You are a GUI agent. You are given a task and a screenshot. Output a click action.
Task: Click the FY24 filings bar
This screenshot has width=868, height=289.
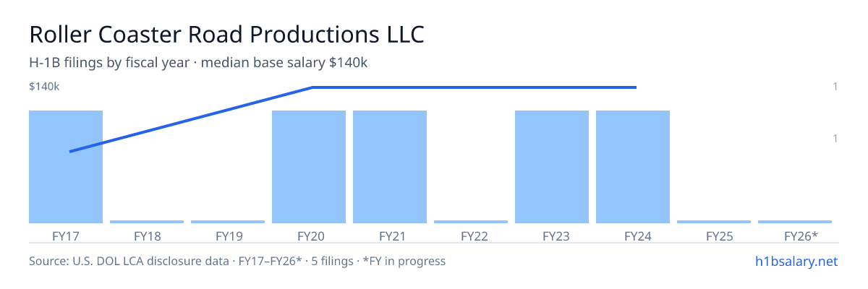click(x=633, y=167)
